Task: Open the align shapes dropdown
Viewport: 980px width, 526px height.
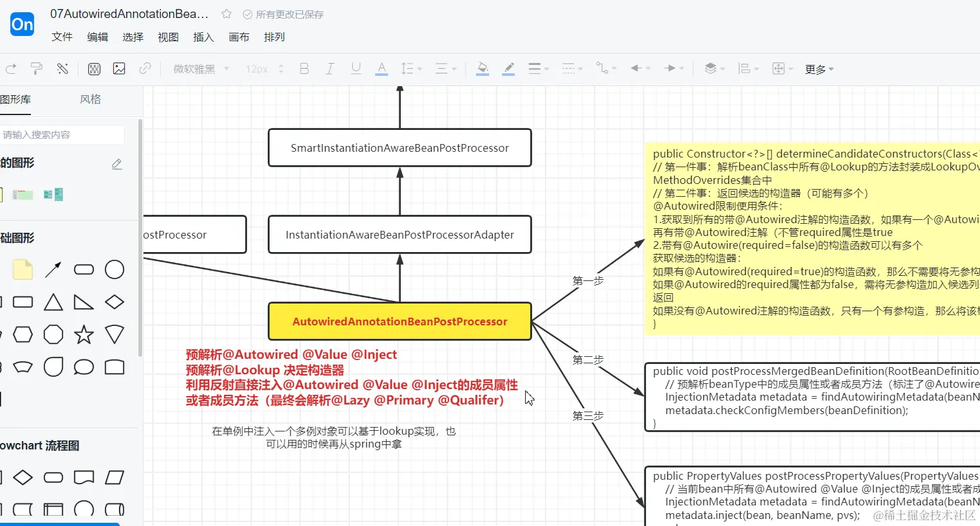Action: tap(748, 69)
